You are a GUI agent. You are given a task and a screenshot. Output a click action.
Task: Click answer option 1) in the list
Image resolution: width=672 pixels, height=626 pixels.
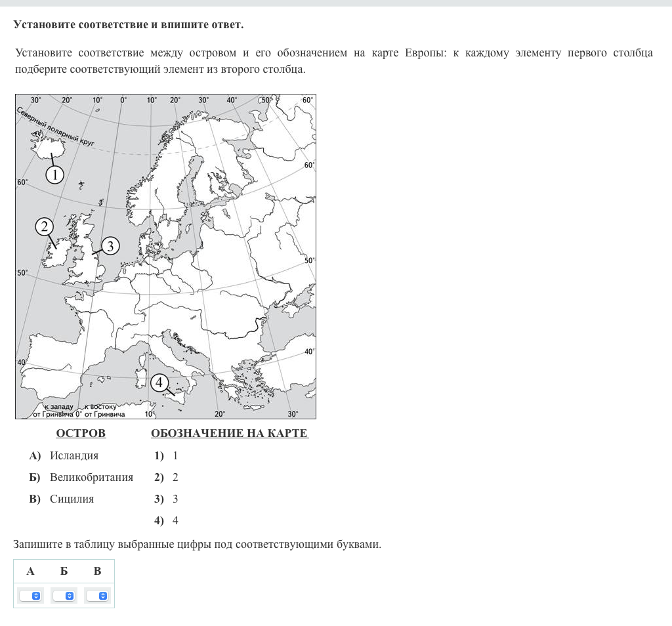tap(167, 455)
